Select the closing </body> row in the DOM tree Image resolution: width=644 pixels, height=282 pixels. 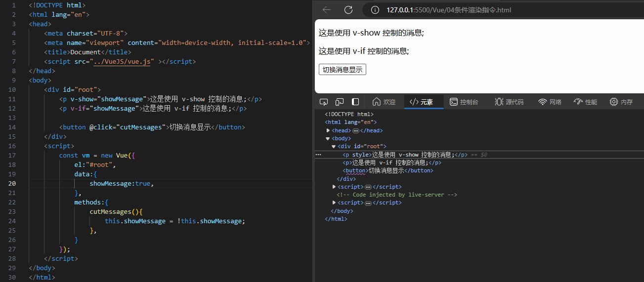(x=342, y=211)
